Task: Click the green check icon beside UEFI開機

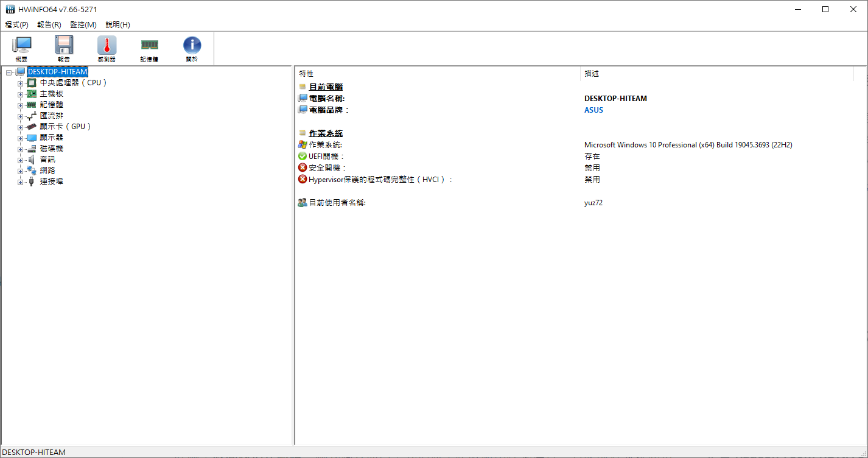Action: click(303, 157)
